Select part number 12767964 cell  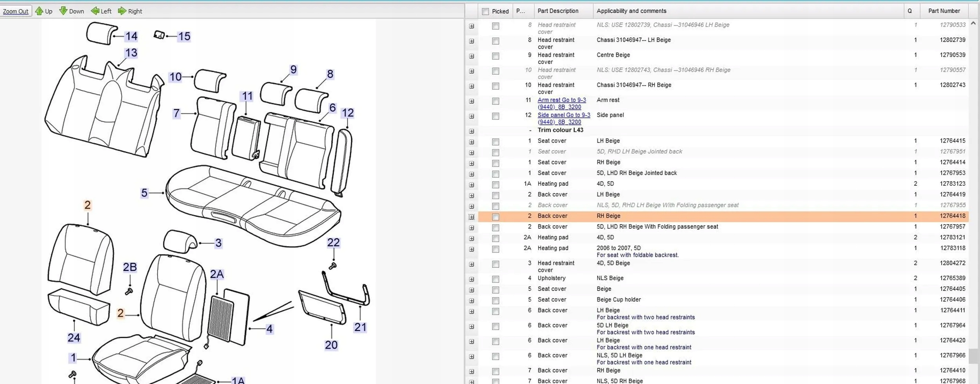(x=953, y=325)
